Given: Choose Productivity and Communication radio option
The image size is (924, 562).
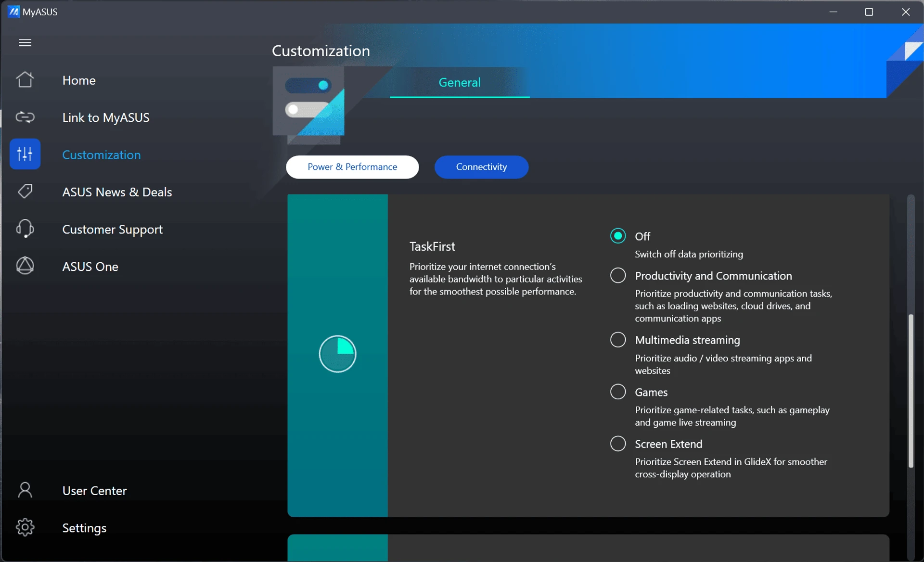Looking at the screenshot, I should coord(618,275).
